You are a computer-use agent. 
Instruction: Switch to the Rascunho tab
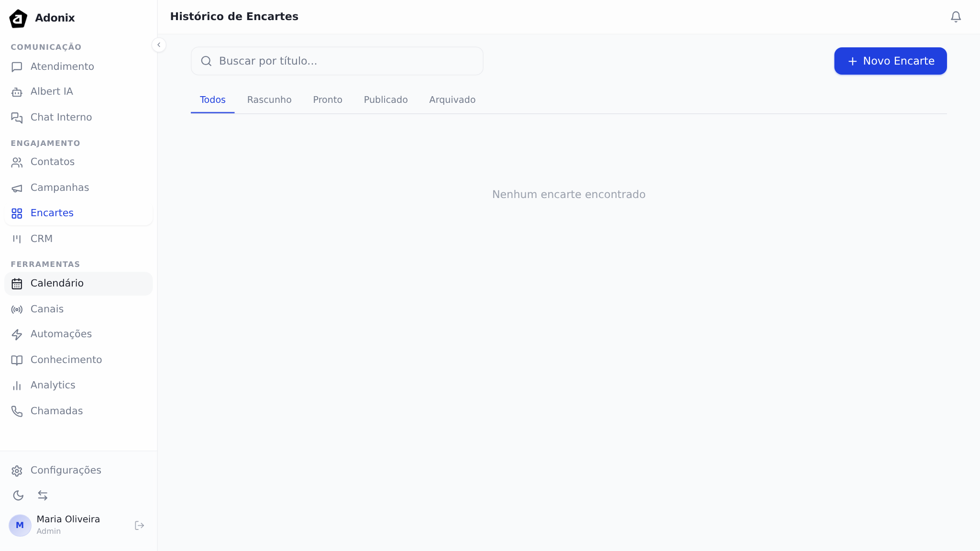[269, 99]
